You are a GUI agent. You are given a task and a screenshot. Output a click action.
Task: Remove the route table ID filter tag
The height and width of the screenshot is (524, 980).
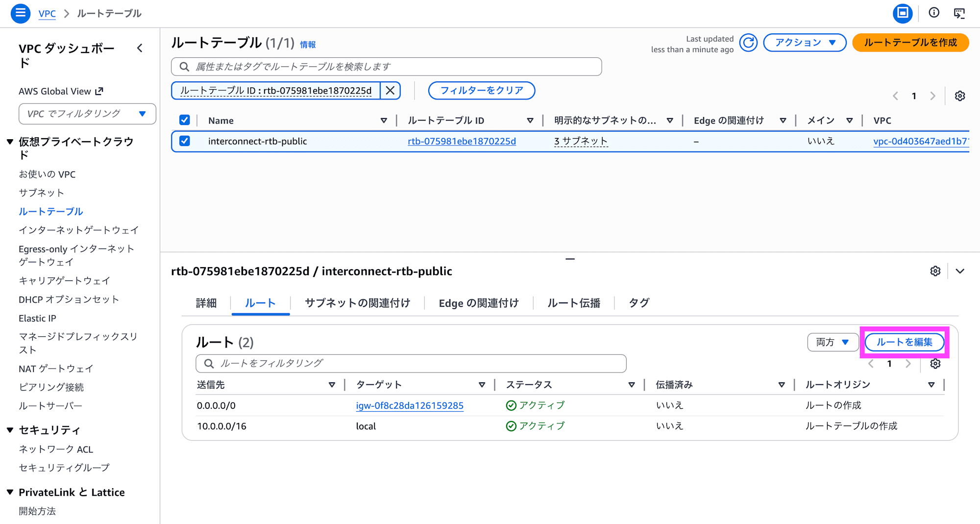(x=390, y=90)
